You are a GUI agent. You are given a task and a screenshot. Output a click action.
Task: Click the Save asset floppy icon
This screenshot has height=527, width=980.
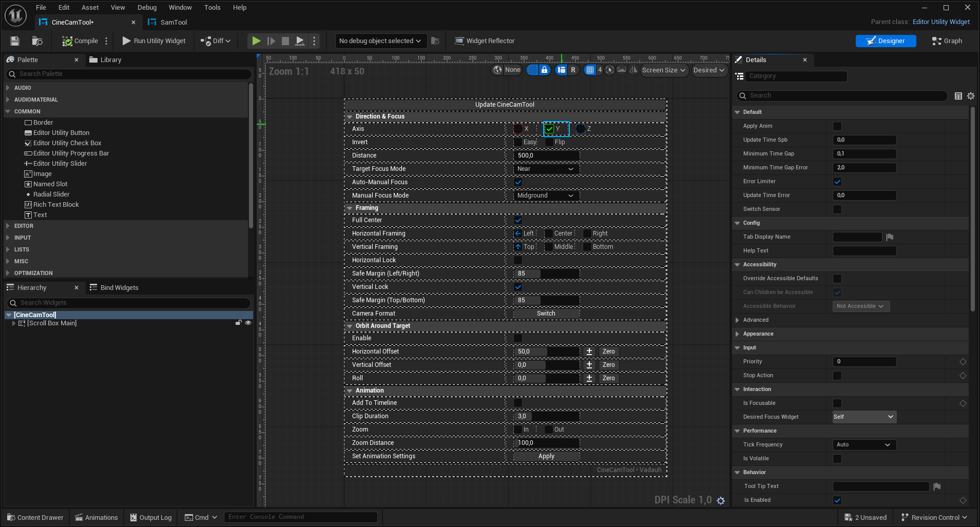[15, 41]
